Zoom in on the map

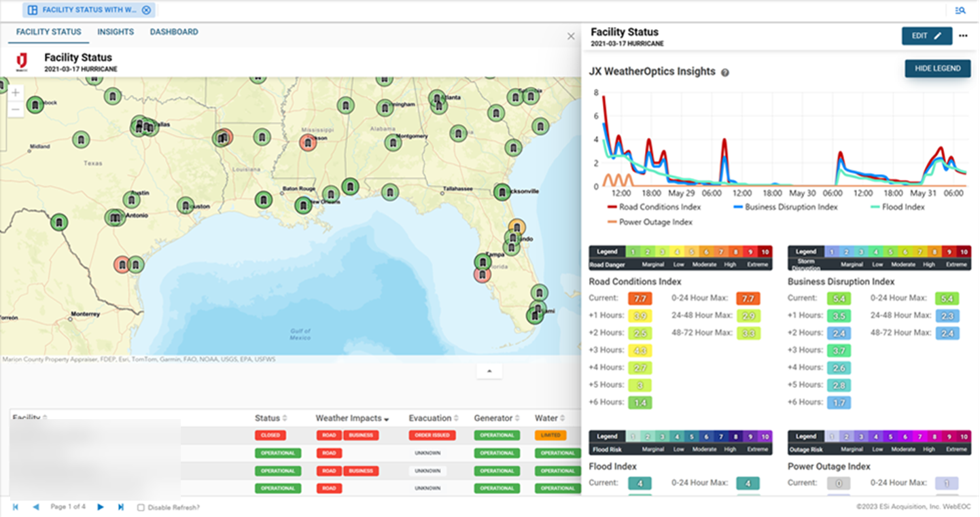(16, 93)
